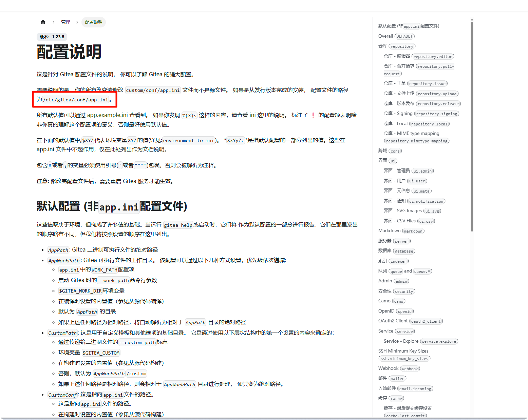Click the custom/conf/app.ini code text
528x420 pixels.
pos(153,90)
